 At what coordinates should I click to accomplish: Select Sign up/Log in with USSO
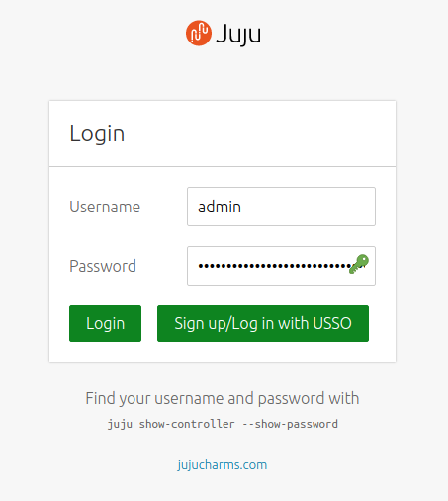tap(263, 323)
